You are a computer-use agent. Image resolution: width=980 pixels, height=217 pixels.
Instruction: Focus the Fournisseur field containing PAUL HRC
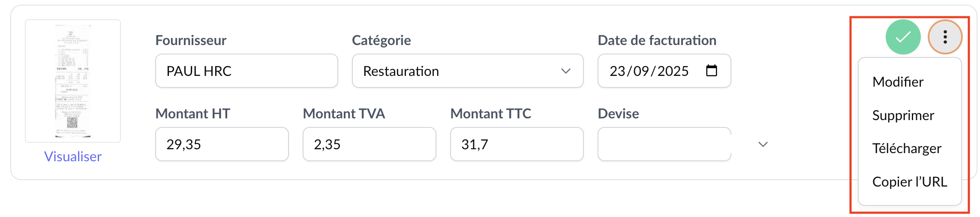pyautogui.click(x=247, y=71)
